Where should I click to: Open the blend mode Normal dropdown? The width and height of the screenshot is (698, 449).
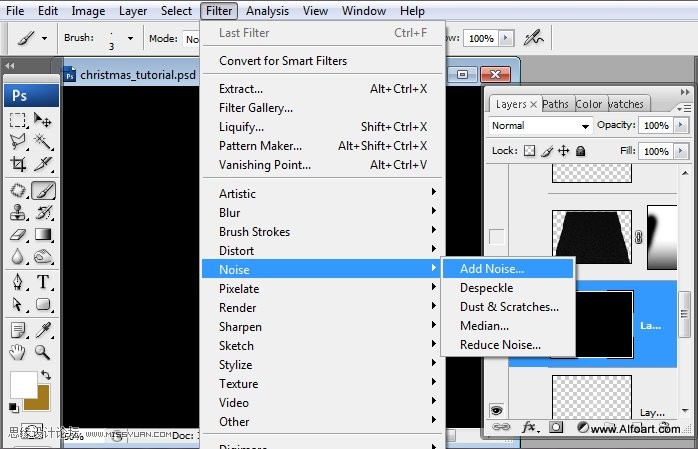coord(541,126)
